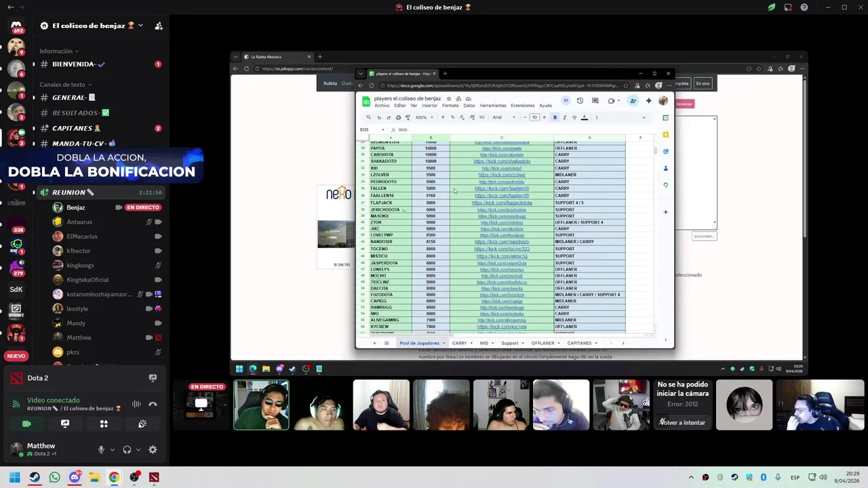This screenshot has width=868, height=488.
Task: Open the Arial font dropdown
Action: point(504,117)
